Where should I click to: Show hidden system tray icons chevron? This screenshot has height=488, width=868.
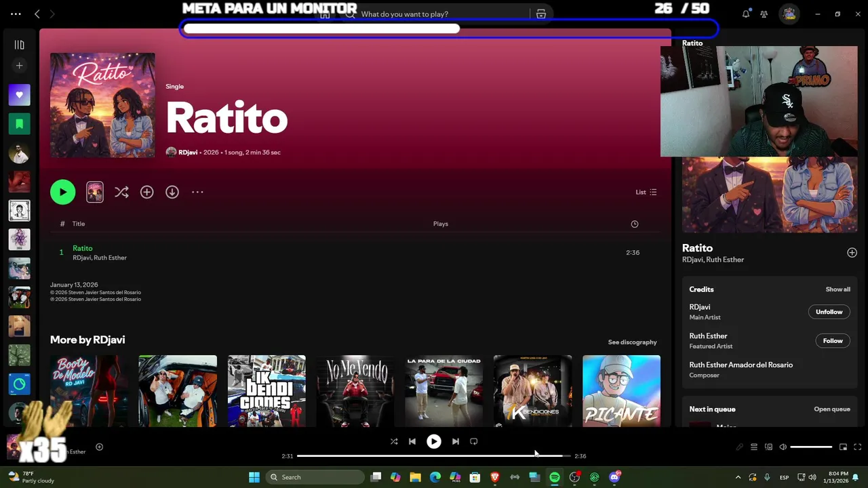coord(738,477)
